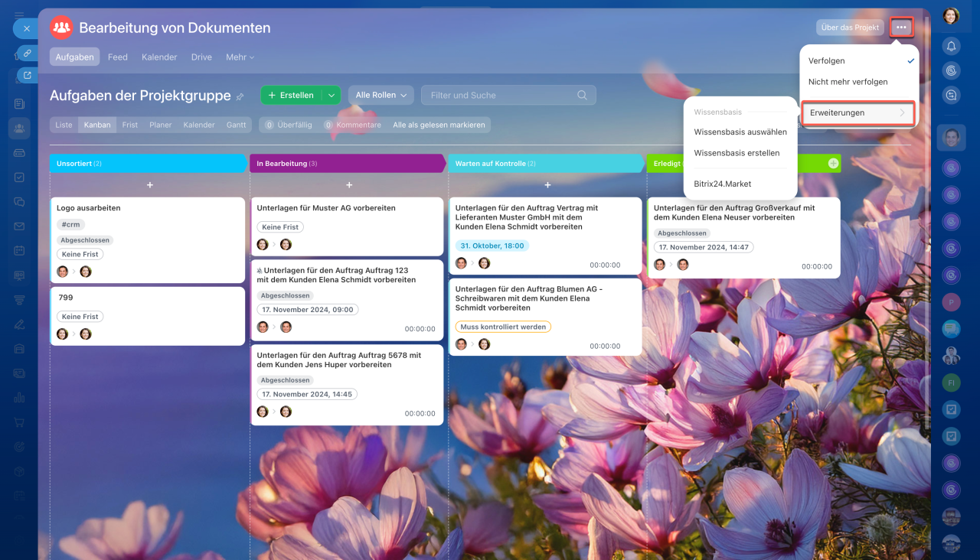The height and width of the screenshot is (560, 980).
Task: Switch to the Aufgaben tab
Action: pyautogui.click(x=74, y=57)
